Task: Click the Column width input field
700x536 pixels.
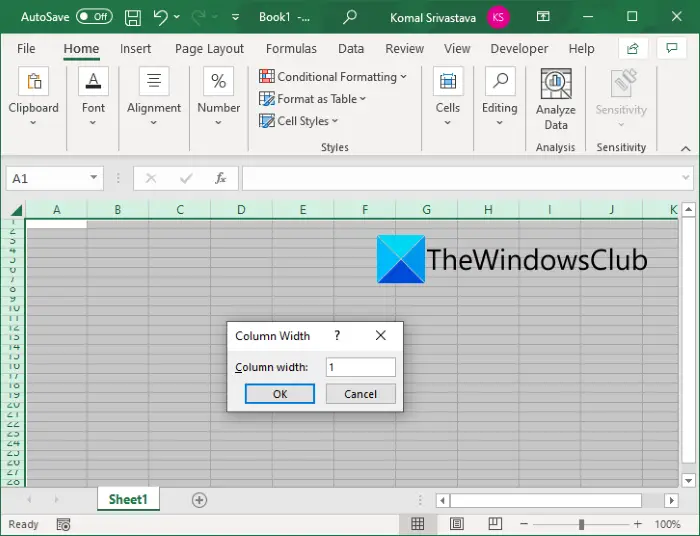Action: (360, 367)
